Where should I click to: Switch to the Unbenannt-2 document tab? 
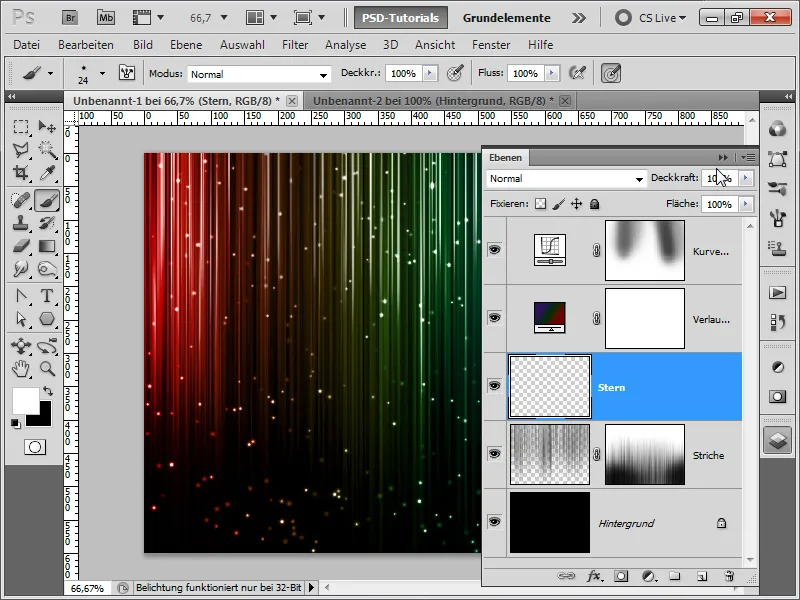pos(433,101)
